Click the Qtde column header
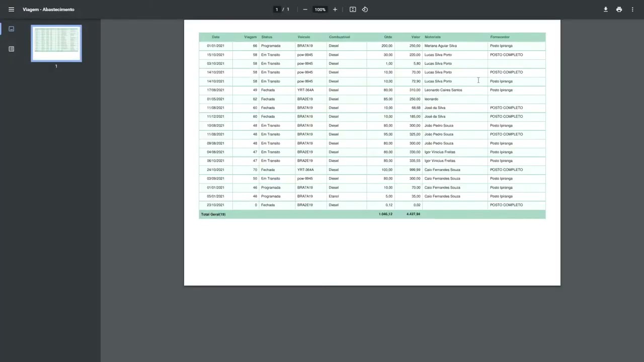 tap(388, 37)
